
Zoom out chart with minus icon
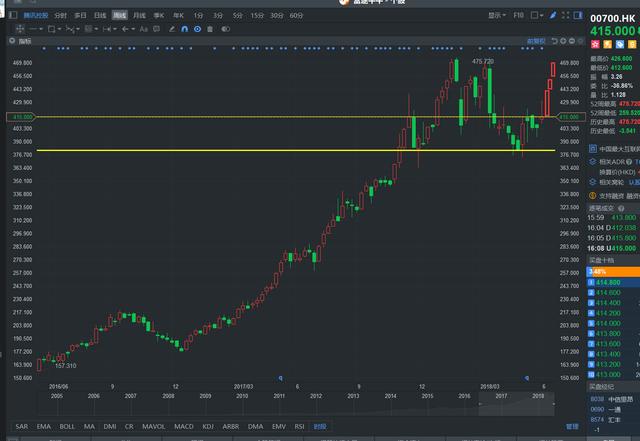coord(572,41)
